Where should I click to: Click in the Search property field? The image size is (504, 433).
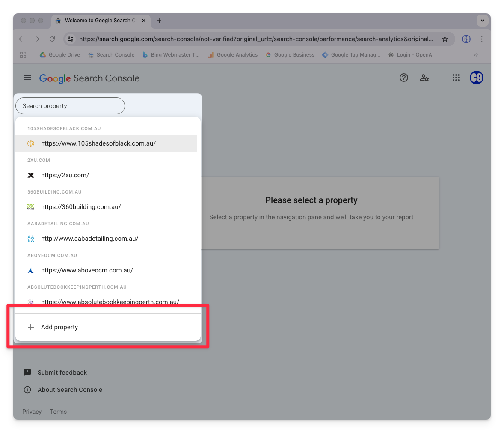point(70,106)
